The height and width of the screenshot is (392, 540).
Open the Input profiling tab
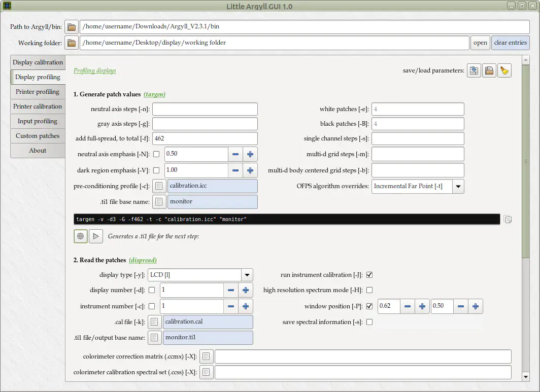38,121
